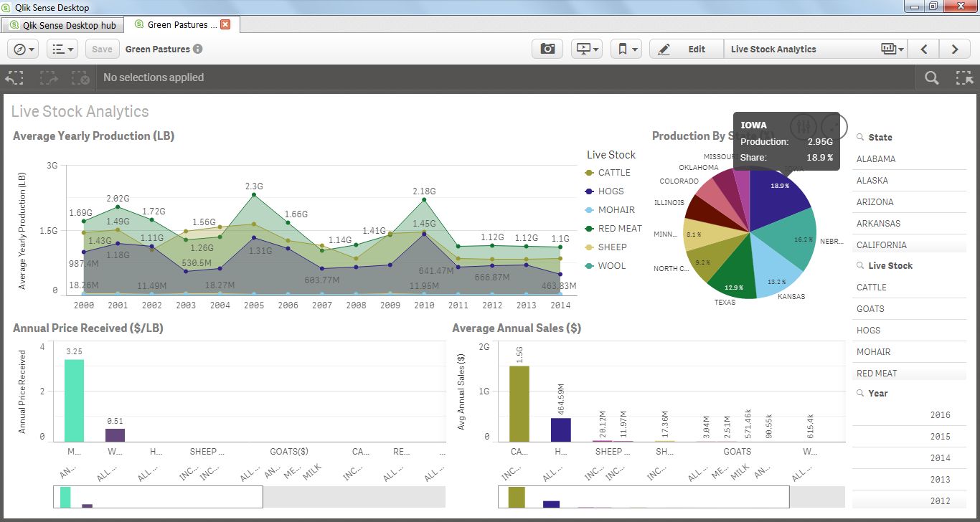Open the global list menu
980x522 pixels.
tap(64, 49)
